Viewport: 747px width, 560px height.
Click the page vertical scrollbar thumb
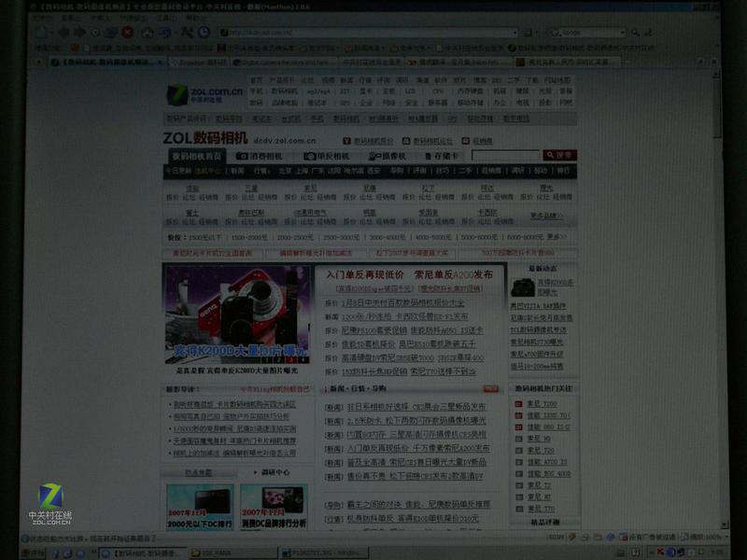click(x=717, y=108)
